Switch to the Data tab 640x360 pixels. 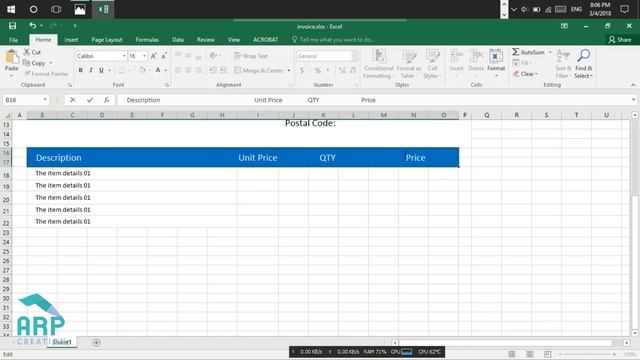click(x=178, y=40)
